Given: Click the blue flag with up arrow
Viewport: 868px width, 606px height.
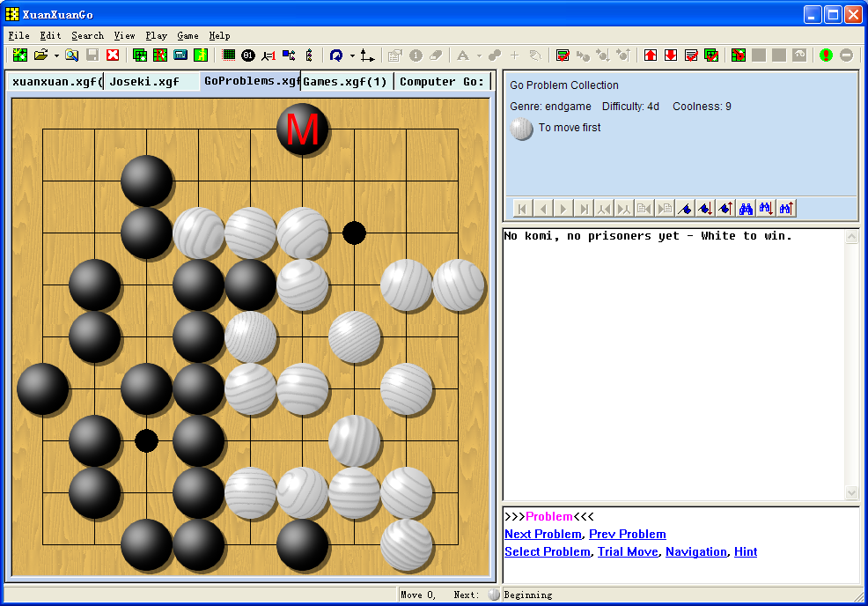Looking at the screenshot, I should [x=725, y=209].
